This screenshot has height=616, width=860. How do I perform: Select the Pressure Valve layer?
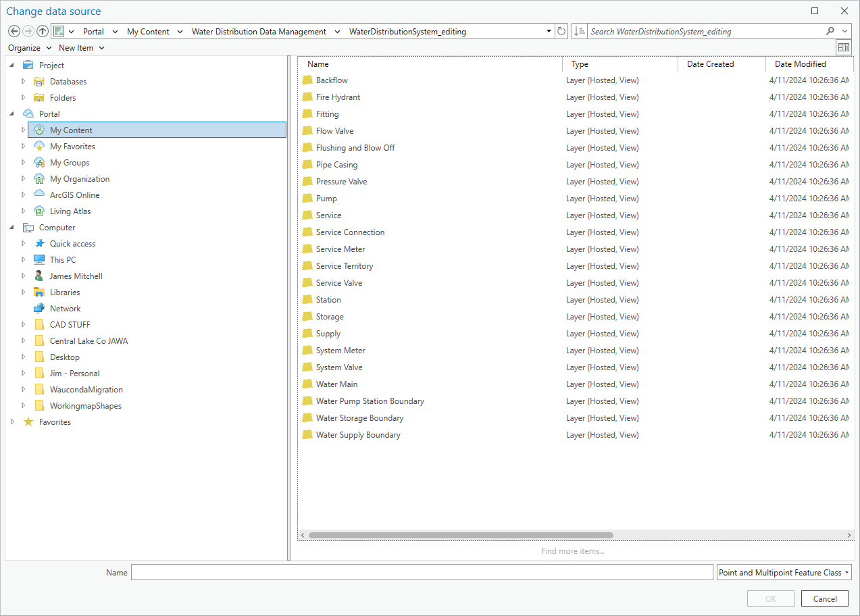pyautogui.click(x=341, y=182)
